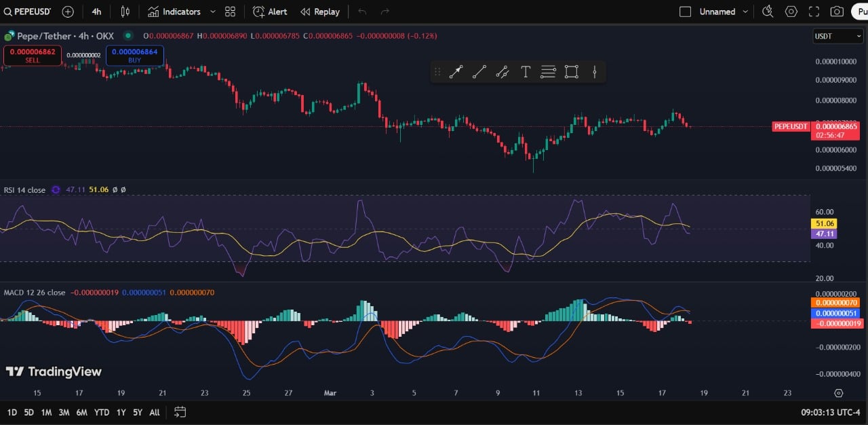Expand the Indicators favorites dropdown arrow
The width and height of the screenshot is (868, 425).
(213, 12)
